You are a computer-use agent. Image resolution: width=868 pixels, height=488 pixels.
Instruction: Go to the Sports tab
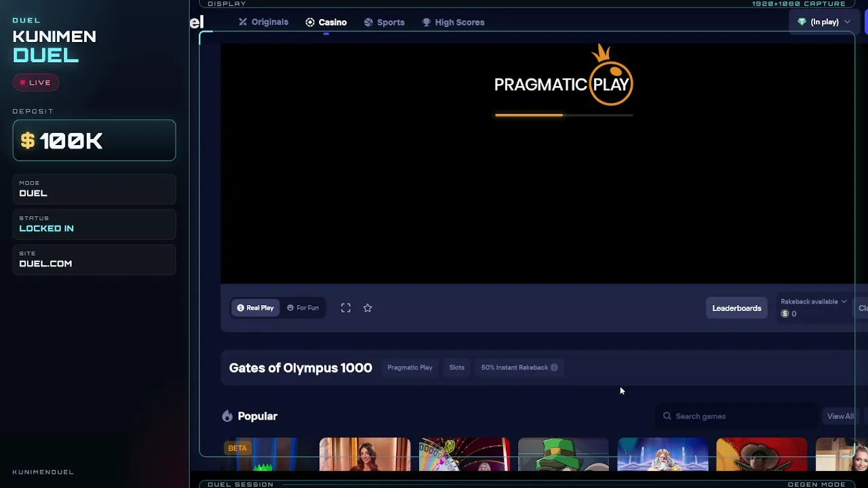pos(384,22)
